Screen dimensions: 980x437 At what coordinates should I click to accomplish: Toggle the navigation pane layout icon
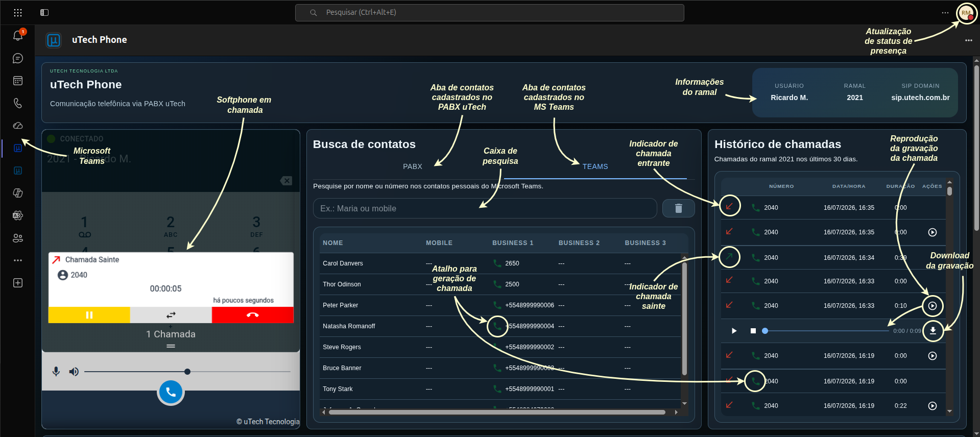[44, 12]
